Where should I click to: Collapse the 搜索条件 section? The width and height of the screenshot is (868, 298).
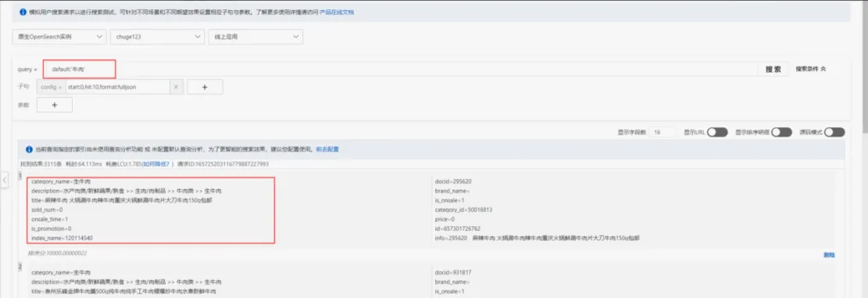tap(811, 70)
